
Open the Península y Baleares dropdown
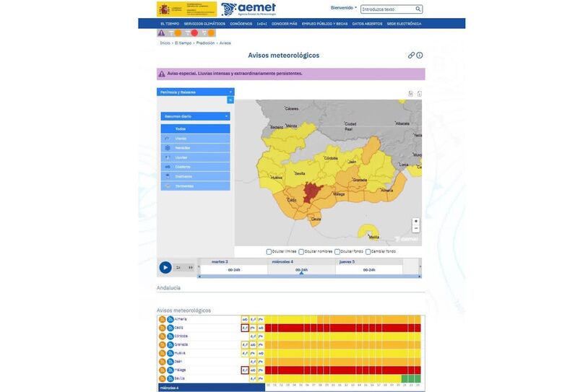(195, 92)
